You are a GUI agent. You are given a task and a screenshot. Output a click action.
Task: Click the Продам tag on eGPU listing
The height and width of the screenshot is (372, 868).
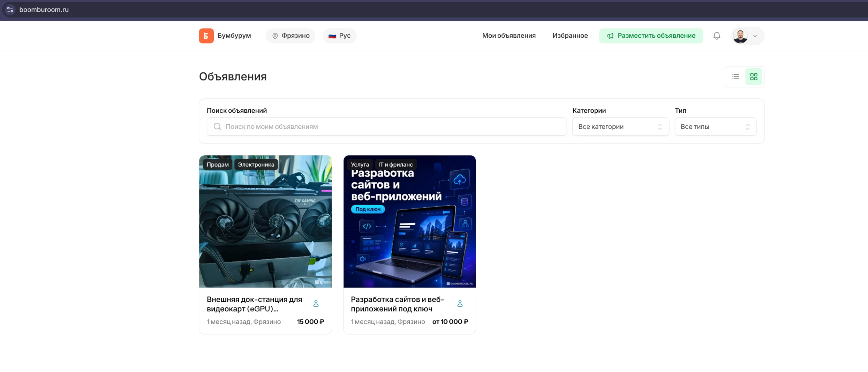point(218,164)
